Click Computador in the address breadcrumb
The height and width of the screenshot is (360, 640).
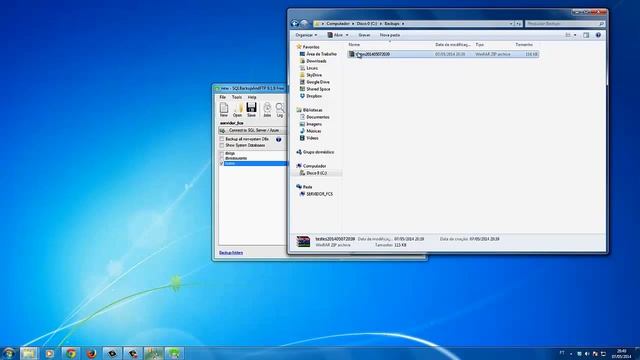[338, 24]
